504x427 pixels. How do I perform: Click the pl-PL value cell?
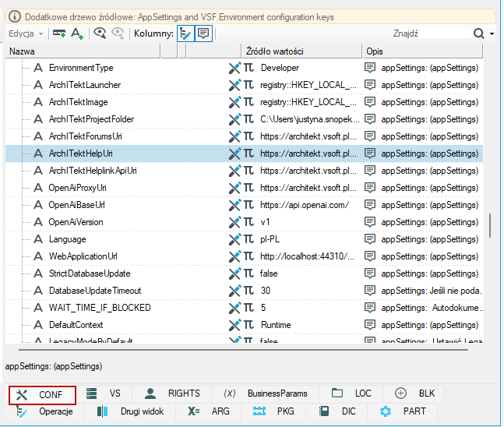tap(270, 239)
